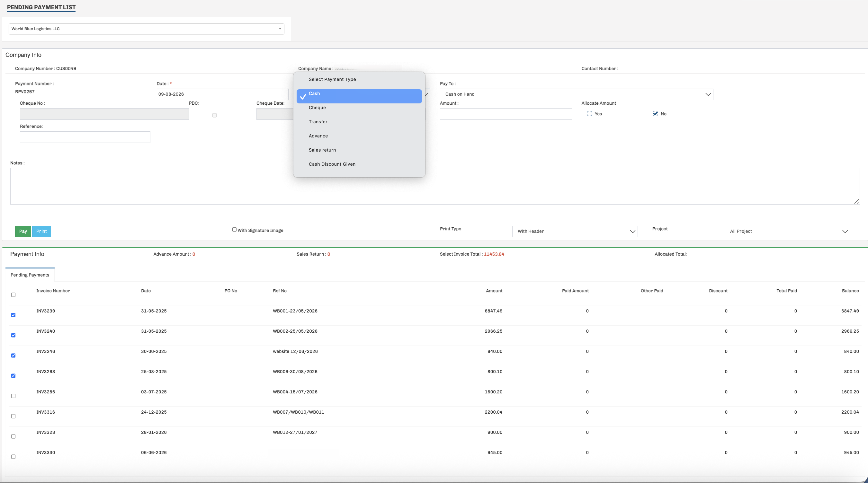Choose Cheque from payment type list
The width and height of the screenshot is (868, 483).
click(359, 108)
